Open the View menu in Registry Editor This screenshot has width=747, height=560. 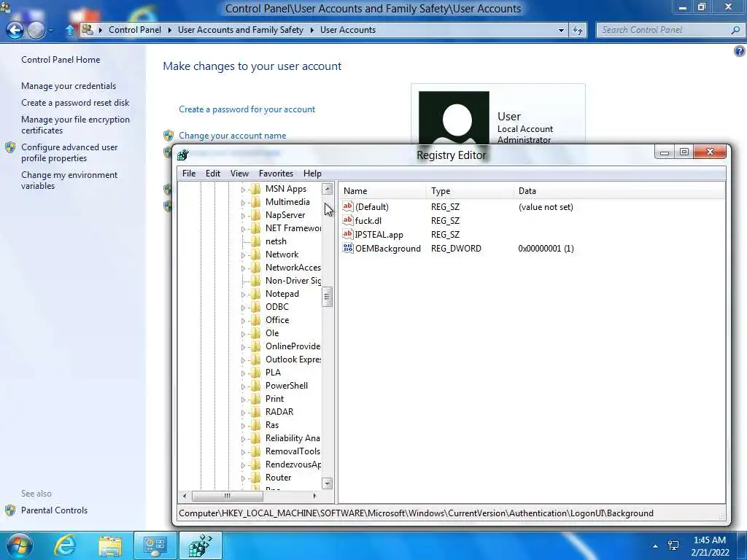pos(239,174)
